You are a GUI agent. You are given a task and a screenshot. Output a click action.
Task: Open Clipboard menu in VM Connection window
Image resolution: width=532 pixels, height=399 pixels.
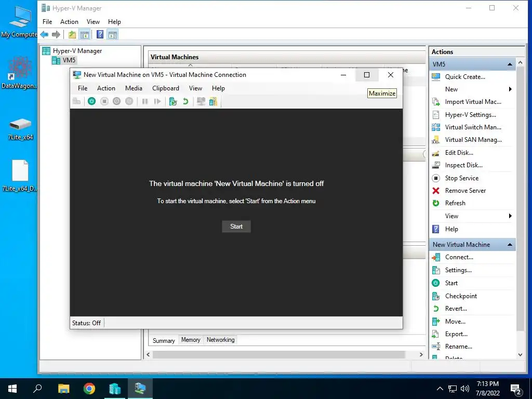click(166, 88)
